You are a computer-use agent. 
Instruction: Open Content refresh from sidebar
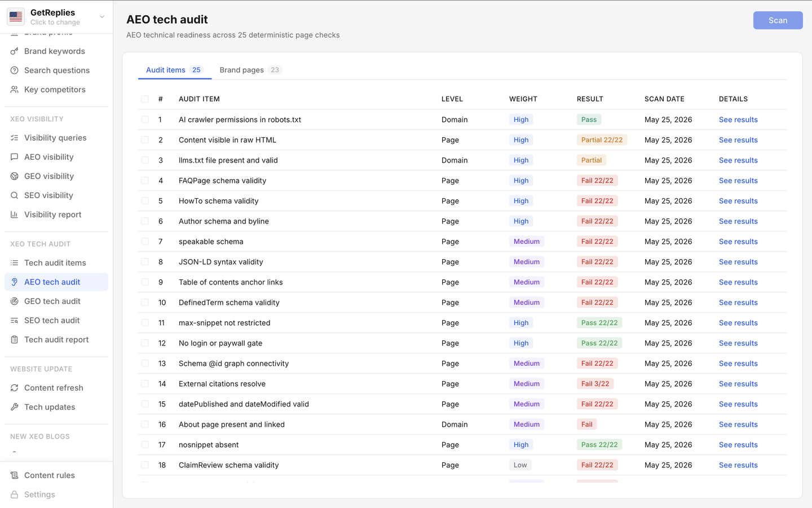click(x=56, y=388)
